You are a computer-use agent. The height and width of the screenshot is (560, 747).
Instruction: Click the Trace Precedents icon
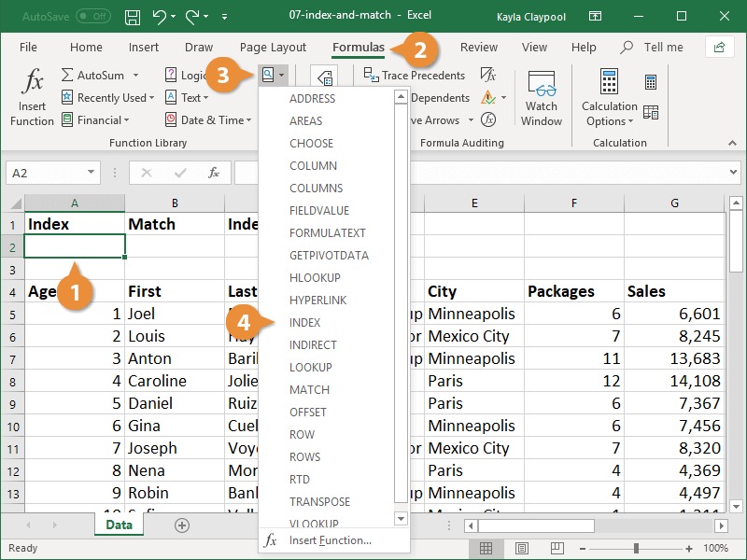[x=371, y=75]
